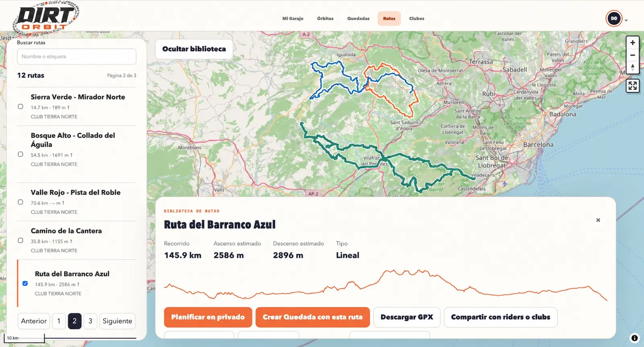
Task: Click the 145.9 km Recorrido value
Action: pyautogui.click(x=183, y=256)
